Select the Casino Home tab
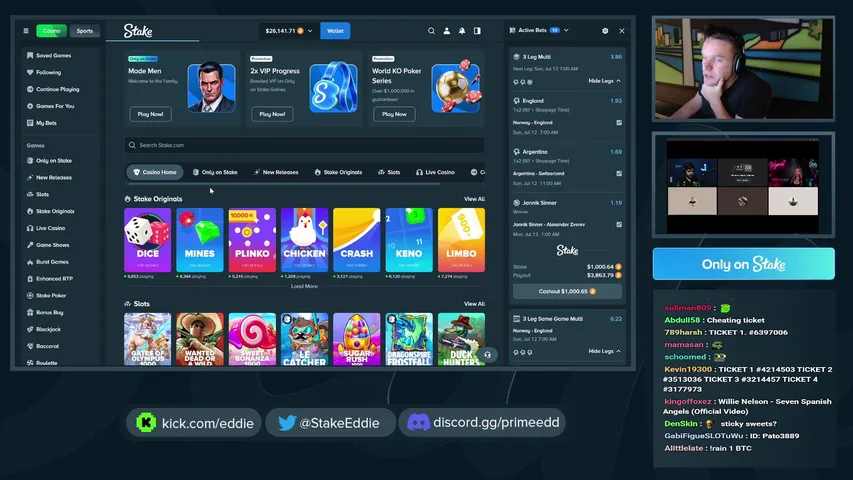 tap(155, 172)
